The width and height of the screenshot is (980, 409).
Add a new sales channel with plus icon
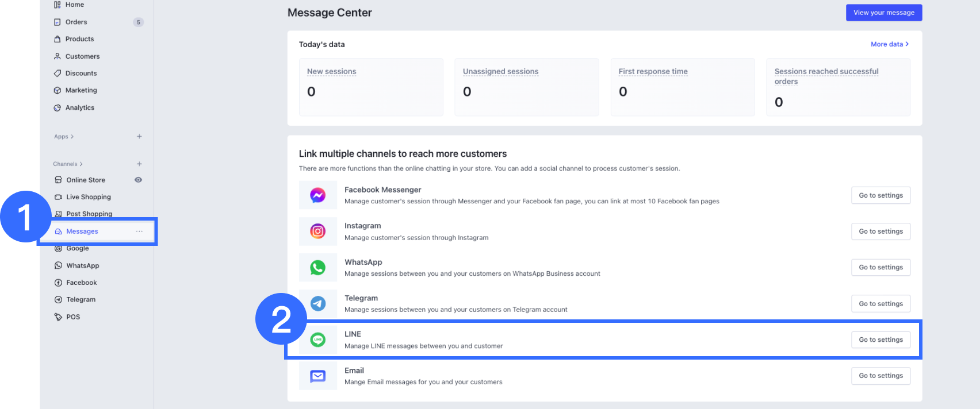coord(139,164)
